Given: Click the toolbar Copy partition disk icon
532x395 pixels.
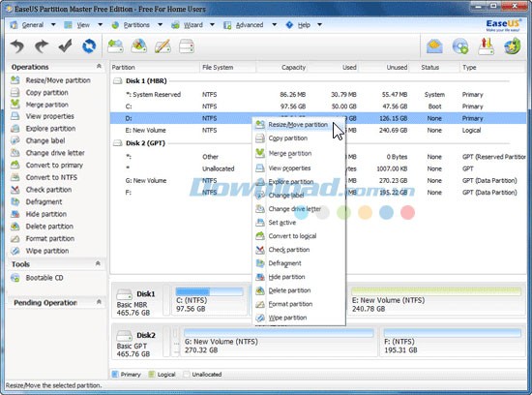Looking at the screenshot, I should (x=187, y=46).
